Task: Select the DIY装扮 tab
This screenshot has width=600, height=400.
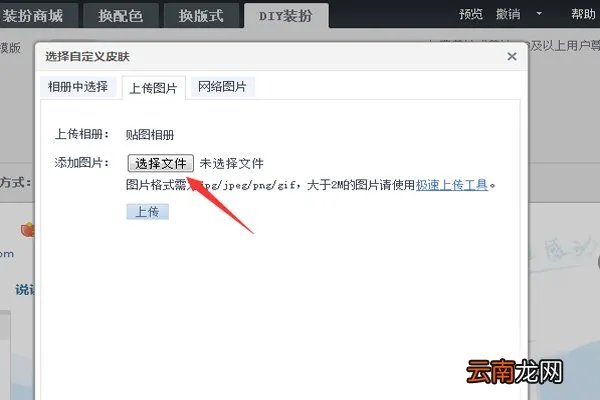Action: [286, 16]
